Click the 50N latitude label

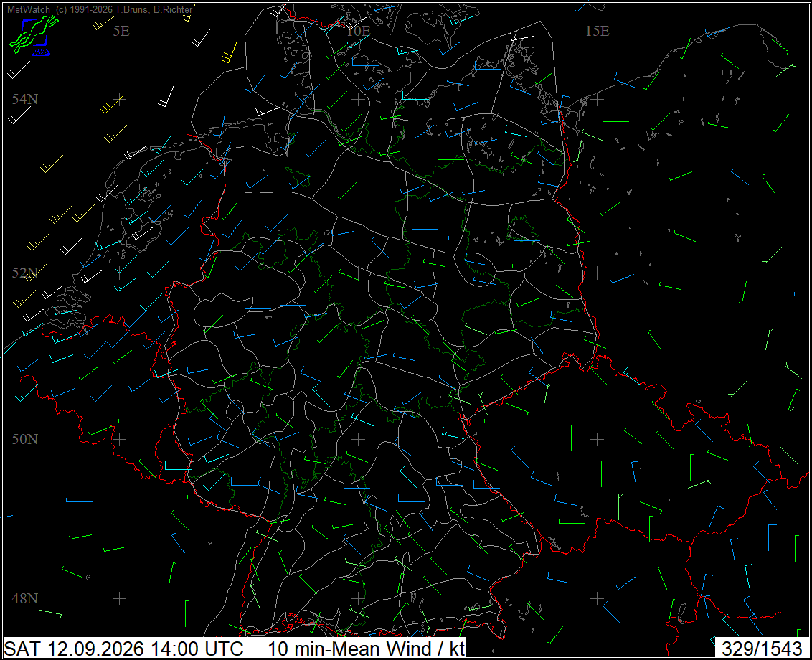(25, 439)
